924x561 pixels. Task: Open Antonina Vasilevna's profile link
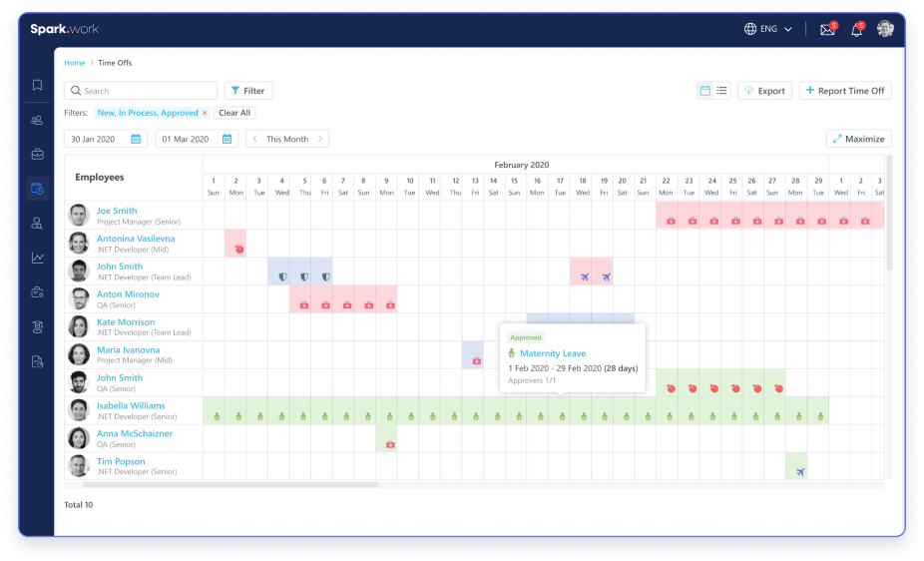[x=136, y=239]
